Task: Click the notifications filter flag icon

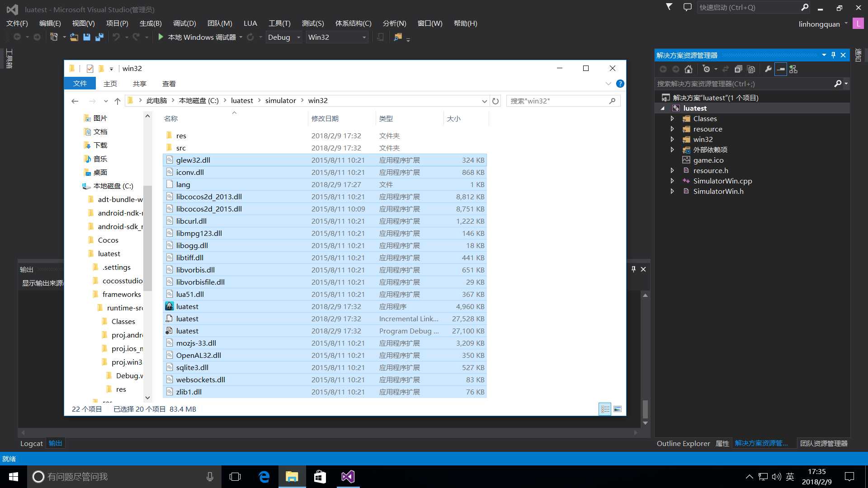Action: coord(669,7)
